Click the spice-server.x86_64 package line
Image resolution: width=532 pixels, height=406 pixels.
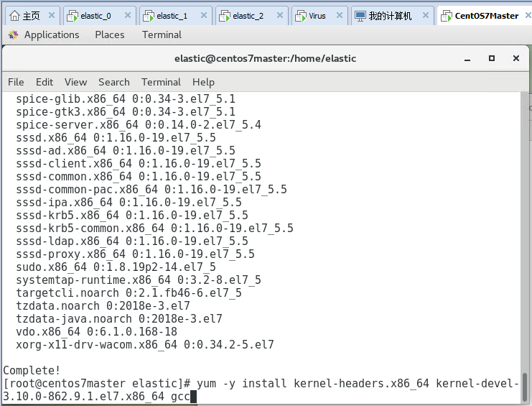coord(139,124)
